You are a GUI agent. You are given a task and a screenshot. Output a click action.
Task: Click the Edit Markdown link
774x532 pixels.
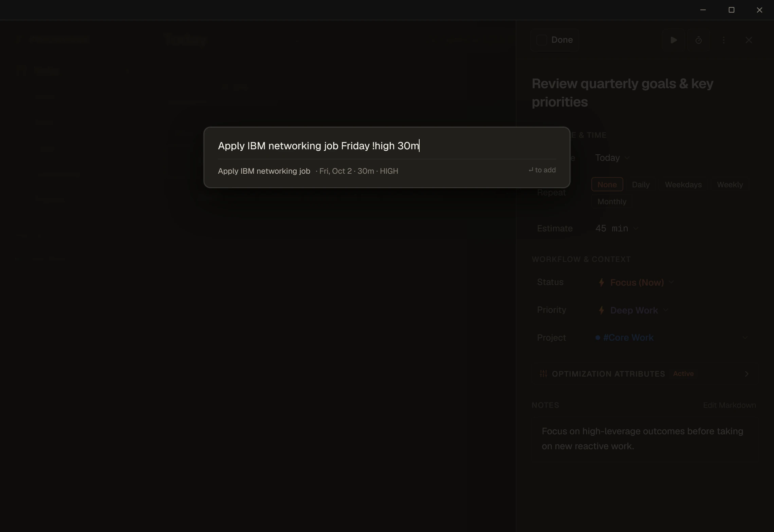tap(729, 405)
